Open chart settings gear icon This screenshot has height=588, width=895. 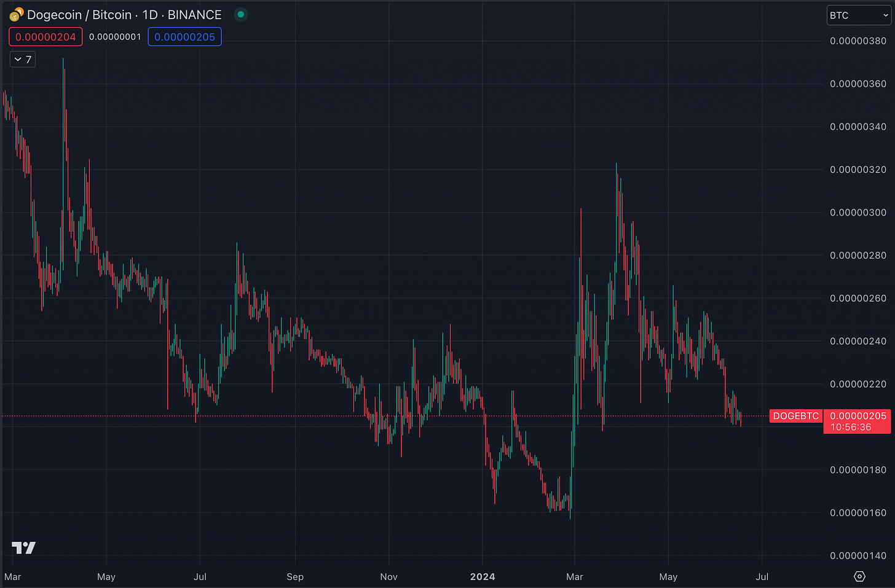coord(860,576)
